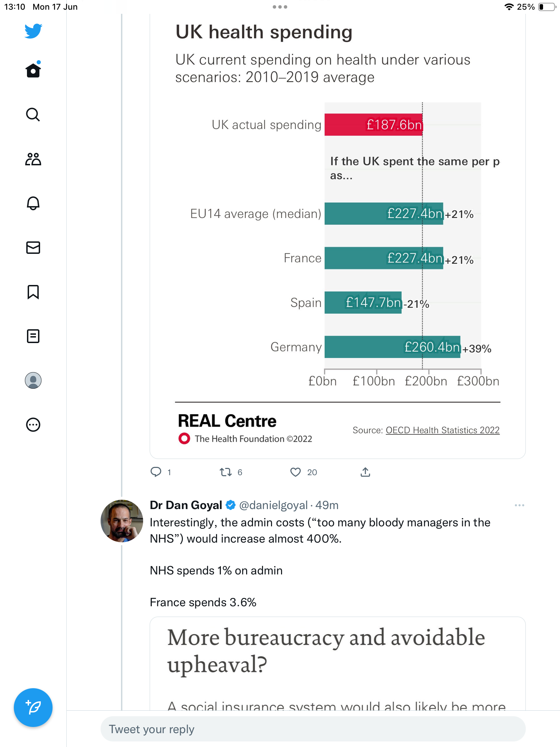This screenshot has height=747, width=560.
Task: Open the @danielgoyal handle link
Action: 273,505
